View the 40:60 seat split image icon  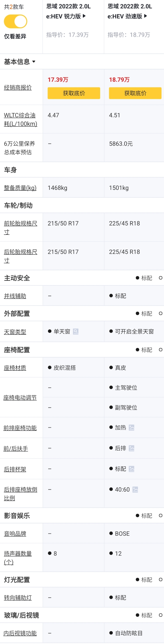135,490
